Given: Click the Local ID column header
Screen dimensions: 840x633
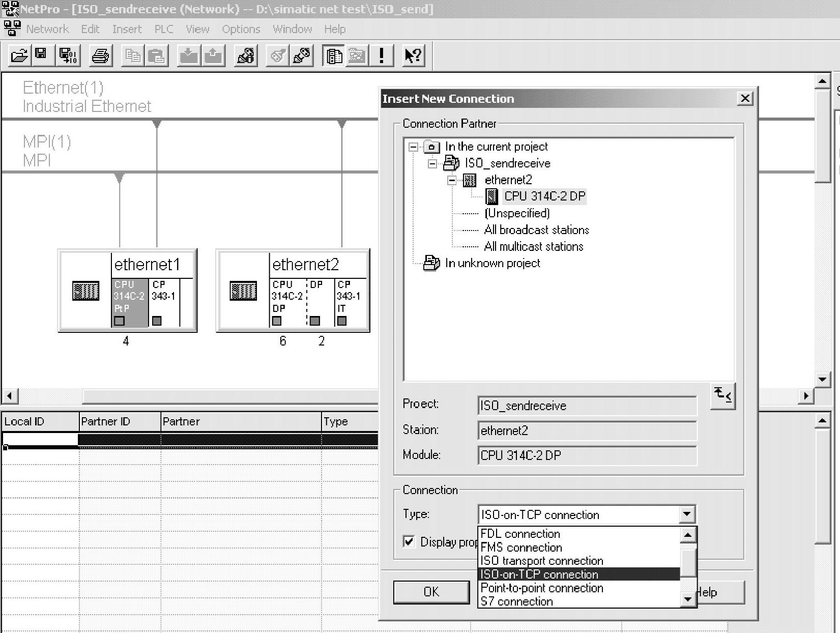Looking at the screenshot, I should [x=41, y=421].
